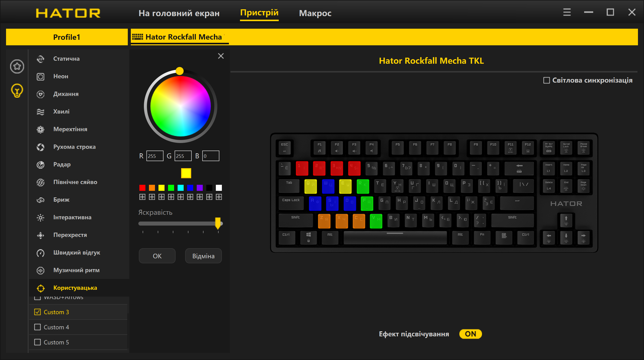Pick the cyan preset color swatch
The image size is (644, 360).
180,188
